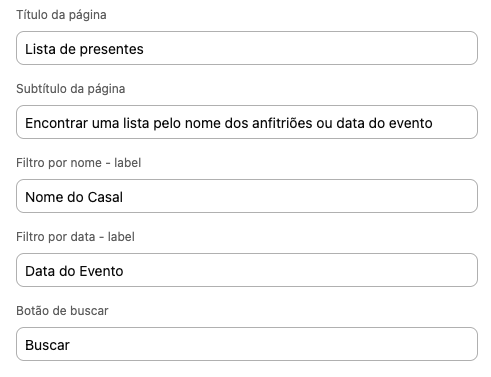Click the 'Filtro por data - label' caption
The height and width of the screenshot is (377, 491).
click(x=75, y=237)
